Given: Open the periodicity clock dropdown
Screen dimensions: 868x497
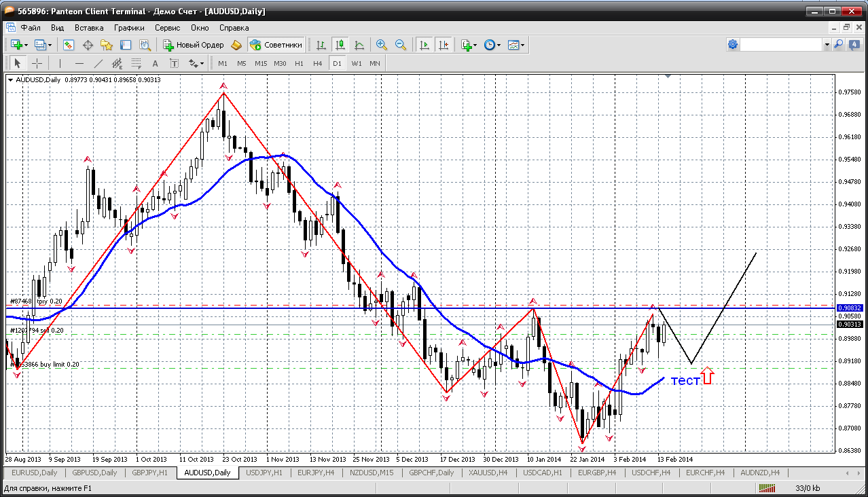Looking at the screenshot, I should [499, 45].
